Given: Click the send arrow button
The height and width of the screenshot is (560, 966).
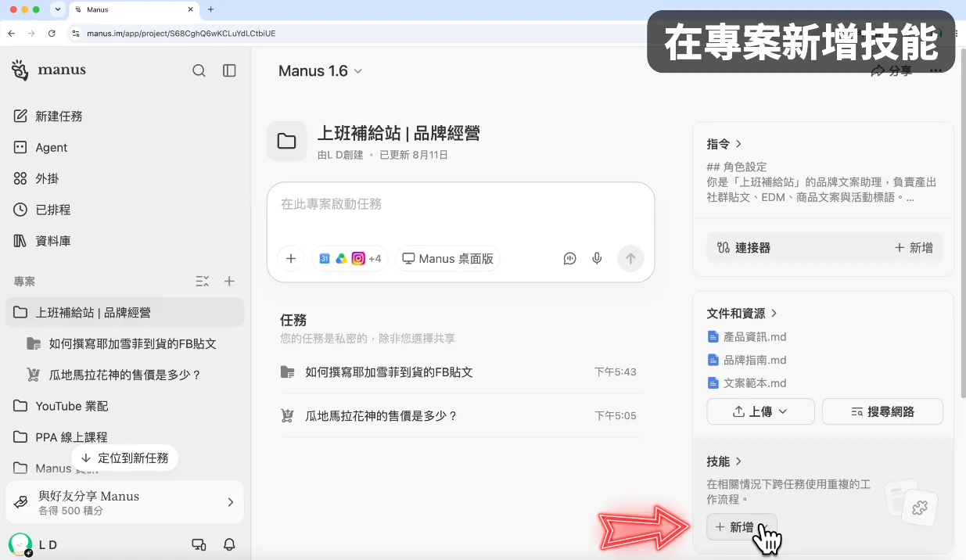Looking at the screenshot, I should click(x=630, y=259).
